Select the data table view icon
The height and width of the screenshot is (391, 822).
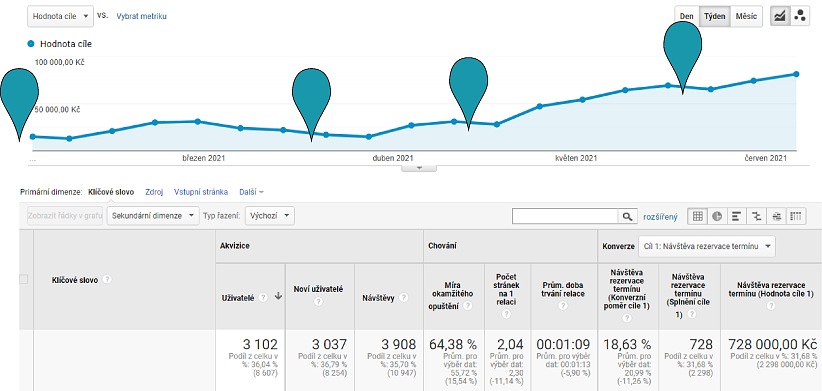[x=698, y=216]
